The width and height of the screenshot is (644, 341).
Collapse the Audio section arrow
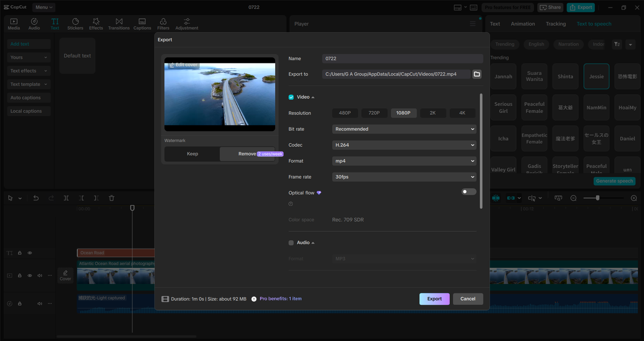(313, 243)
